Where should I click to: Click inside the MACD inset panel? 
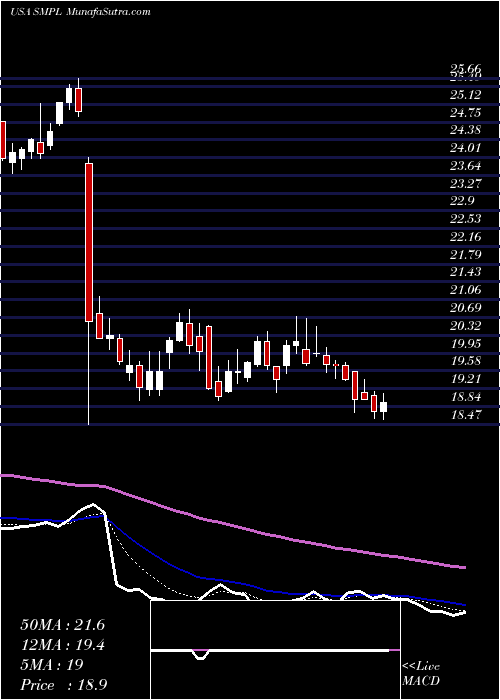[276, 650]
